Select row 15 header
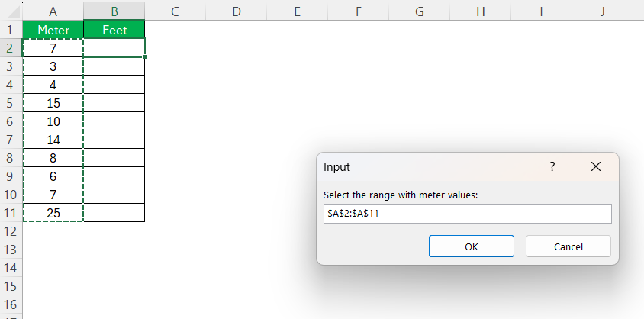644x319 pixels. point(11,285)
